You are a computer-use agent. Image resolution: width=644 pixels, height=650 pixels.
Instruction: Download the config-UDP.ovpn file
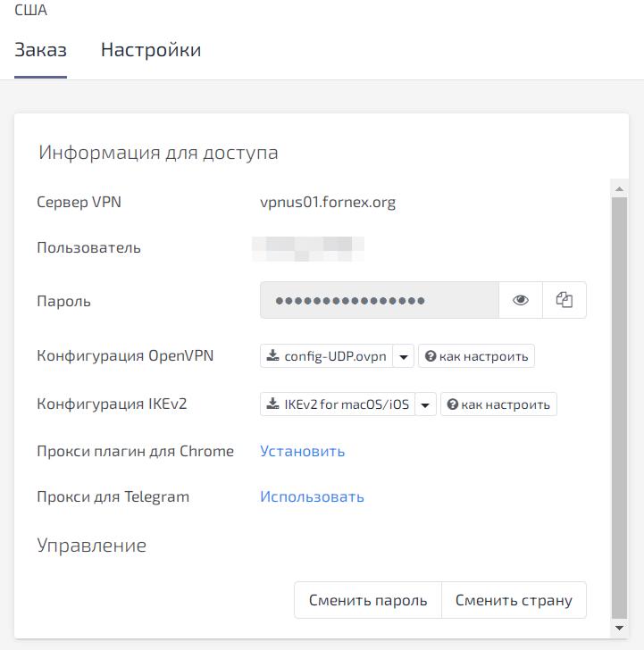[x=326, y=356]
